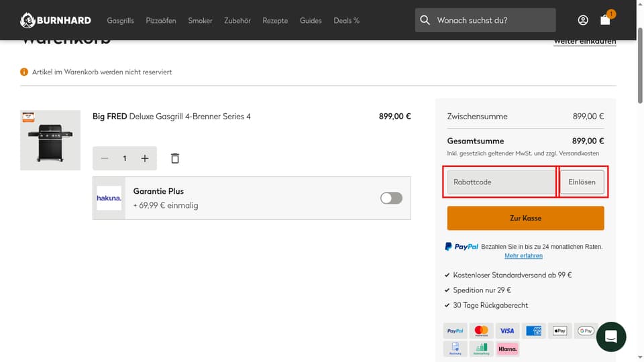This screenshot has width=644, height=362.
Task: Select the American Express icon
Action: (533, 330)
